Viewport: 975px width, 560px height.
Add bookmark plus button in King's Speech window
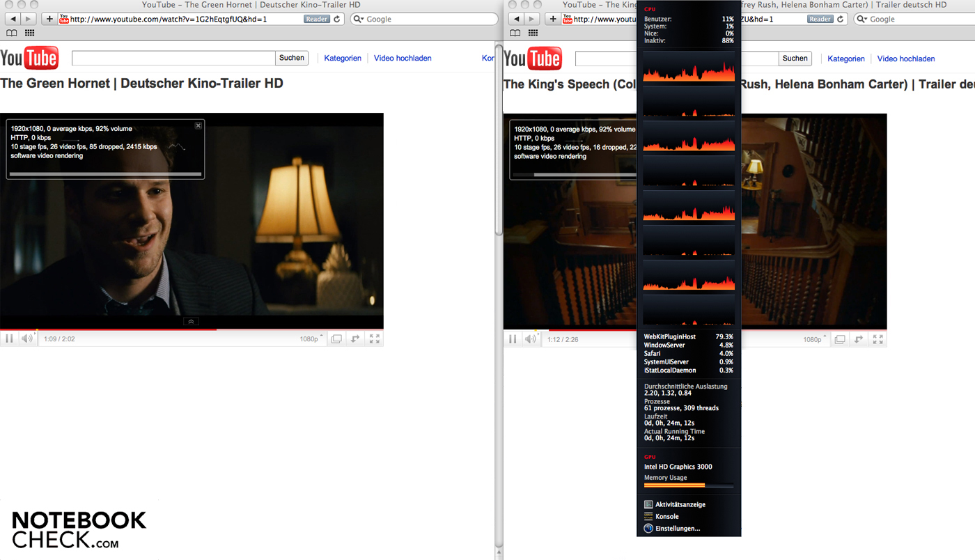(x=553, y=19)
